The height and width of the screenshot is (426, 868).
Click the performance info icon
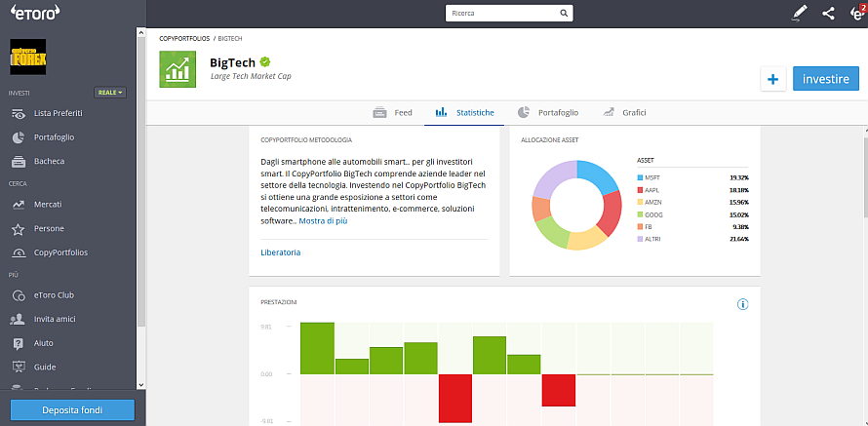click(x=742, y=304)
